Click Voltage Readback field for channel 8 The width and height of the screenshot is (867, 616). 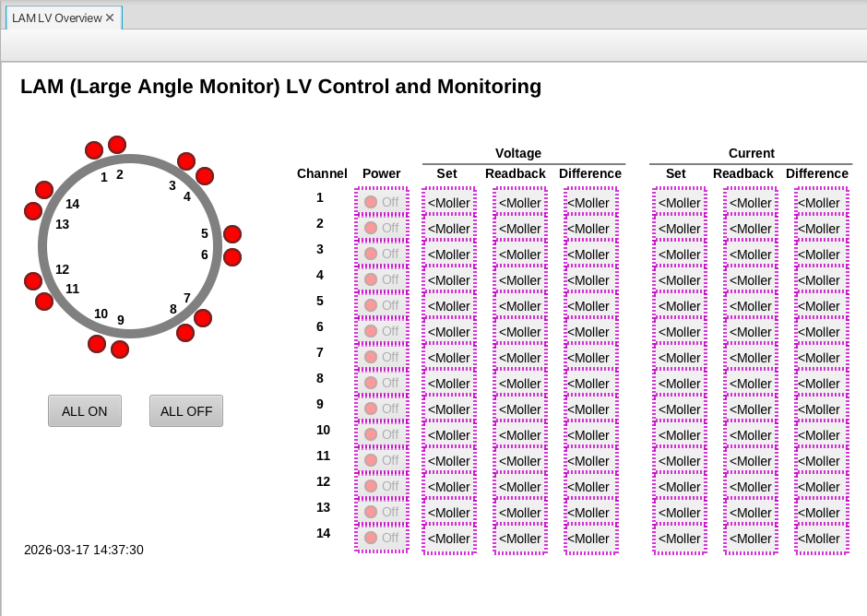click(520, 383)
